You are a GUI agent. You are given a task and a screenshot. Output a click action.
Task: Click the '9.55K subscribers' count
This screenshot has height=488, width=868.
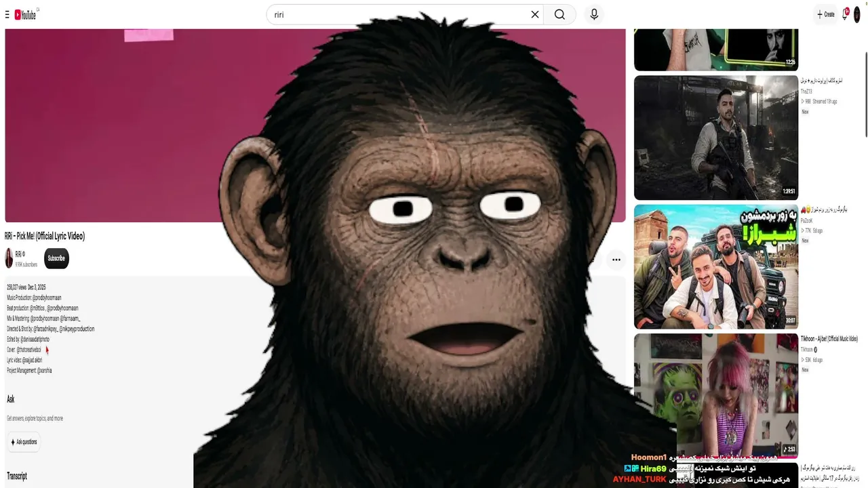[26, 264]
